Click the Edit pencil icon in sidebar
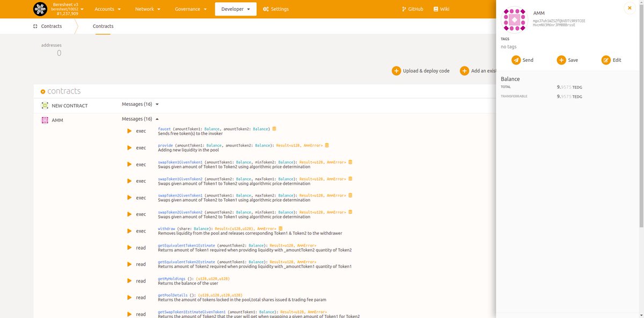Viewport: 644px width, 318px height. click(606, 60)
